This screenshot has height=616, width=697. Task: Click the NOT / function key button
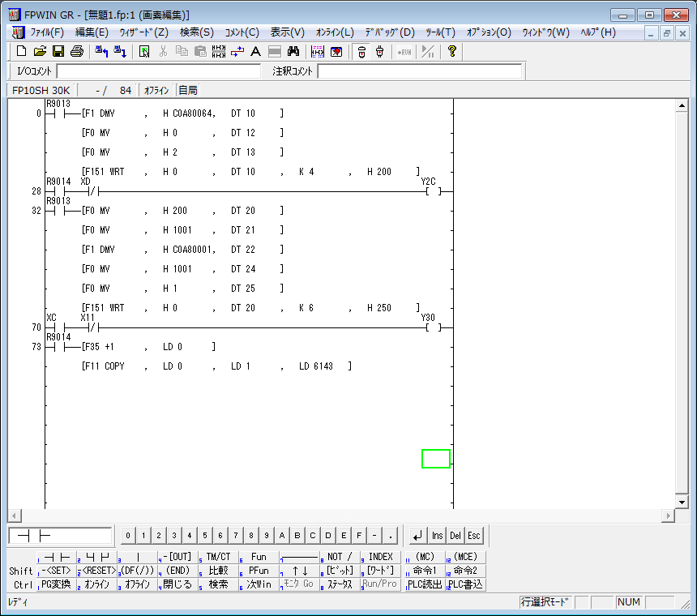[341, 557]
